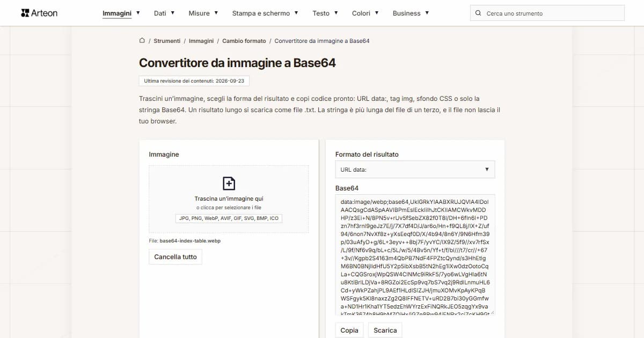Focus the Cerca uno strumento search field

(547, 13)
